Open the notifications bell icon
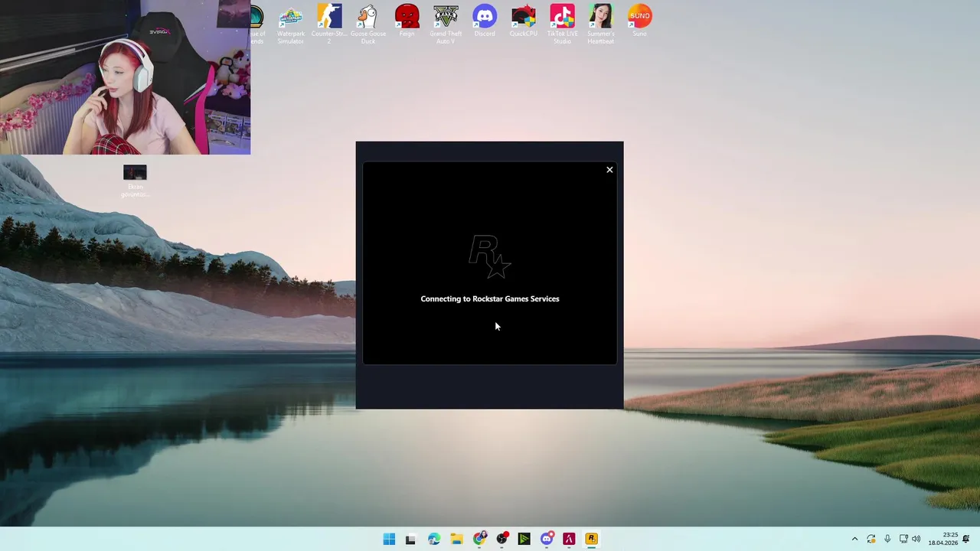Viewport: 980px width, 551px height. tap(966, 539)
